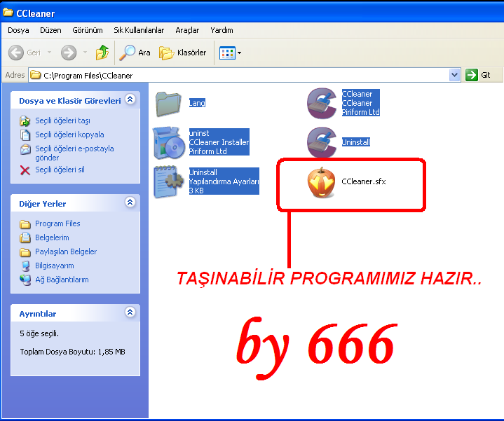
Task: Select the Uninstall CCleaner-logo icon
Action: pos(322,142)
